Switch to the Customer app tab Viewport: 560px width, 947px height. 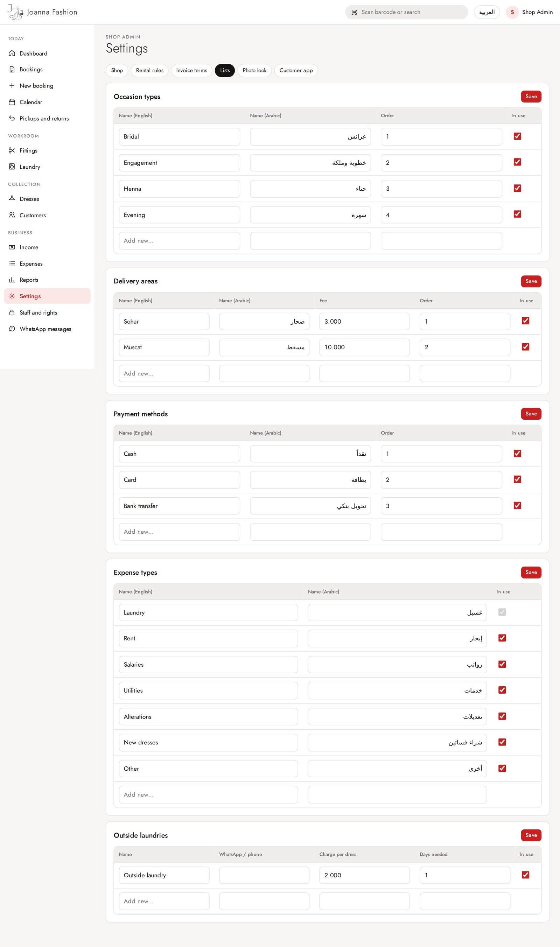point(296,71)
